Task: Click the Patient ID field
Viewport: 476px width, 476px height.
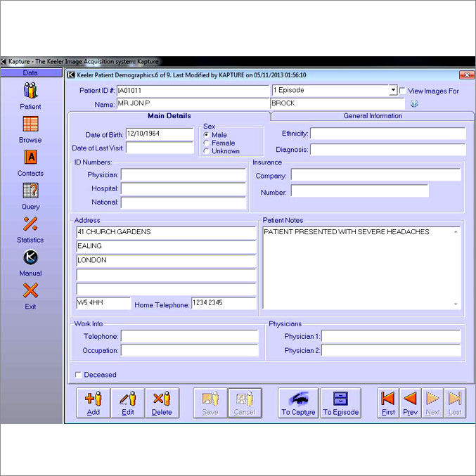Action: (193, 91)
